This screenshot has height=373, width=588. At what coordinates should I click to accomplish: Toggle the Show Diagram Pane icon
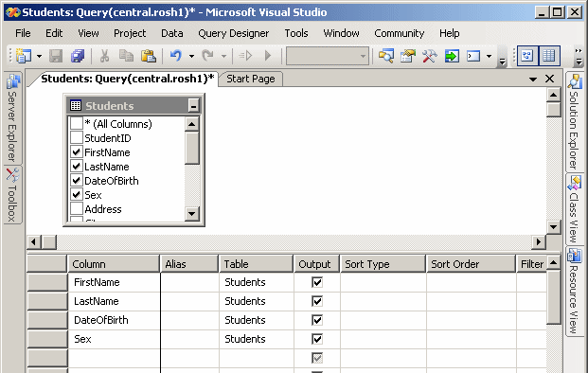527,56
